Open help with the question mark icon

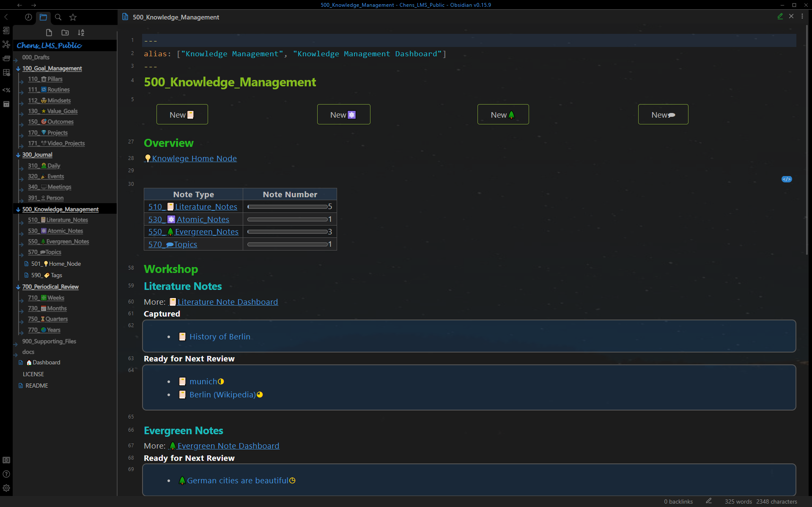[x=6, y=474]
